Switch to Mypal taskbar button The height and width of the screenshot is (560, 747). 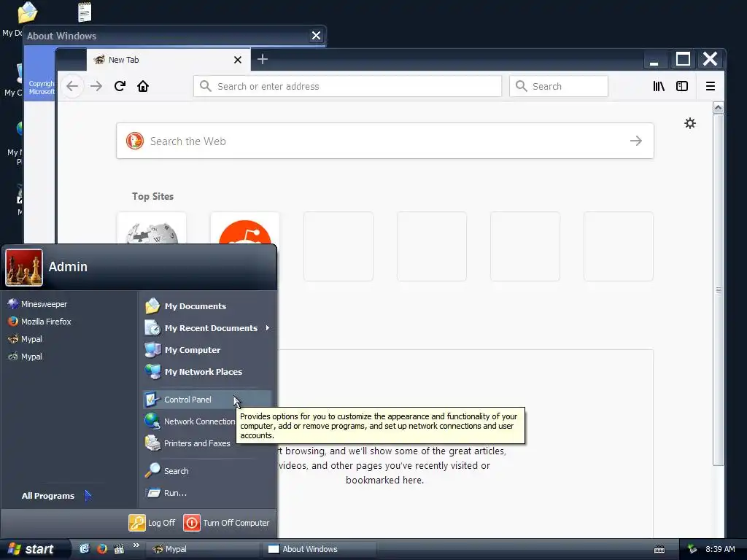(202, 549)
